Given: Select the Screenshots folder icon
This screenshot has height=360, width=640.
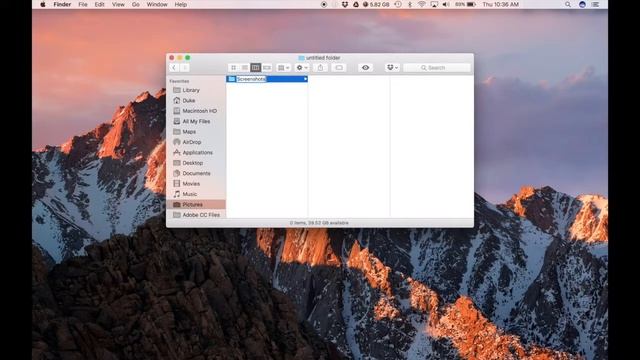Looking at the screenshot, I should tap(232, 79).
